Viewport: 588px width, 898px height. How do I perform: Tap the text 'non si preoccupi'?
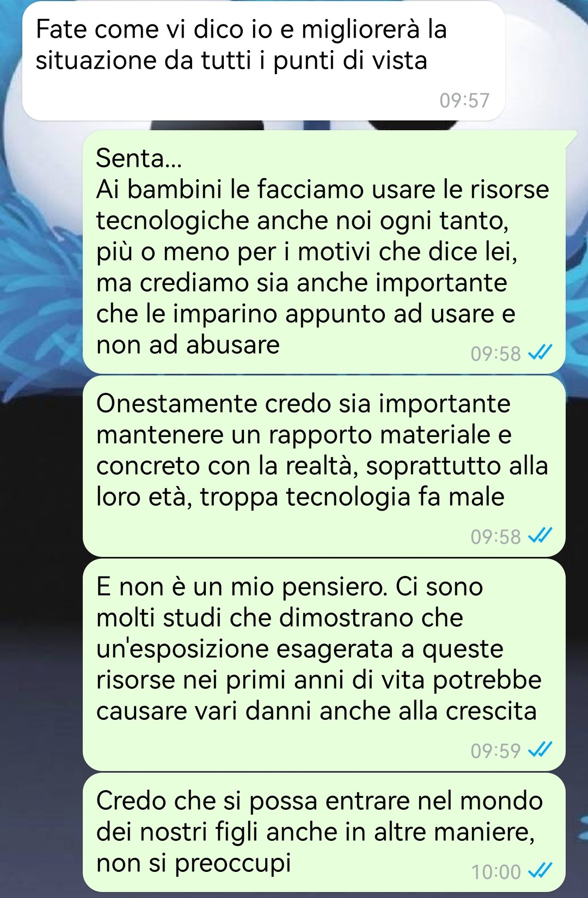click(193, 863)
